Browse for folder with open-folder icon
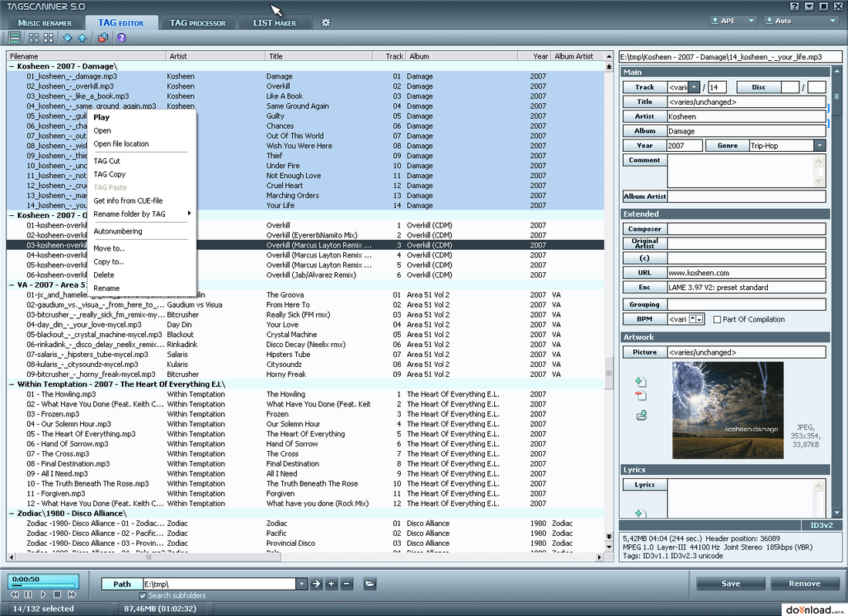The image size is (848, 616). click(370, 584)
